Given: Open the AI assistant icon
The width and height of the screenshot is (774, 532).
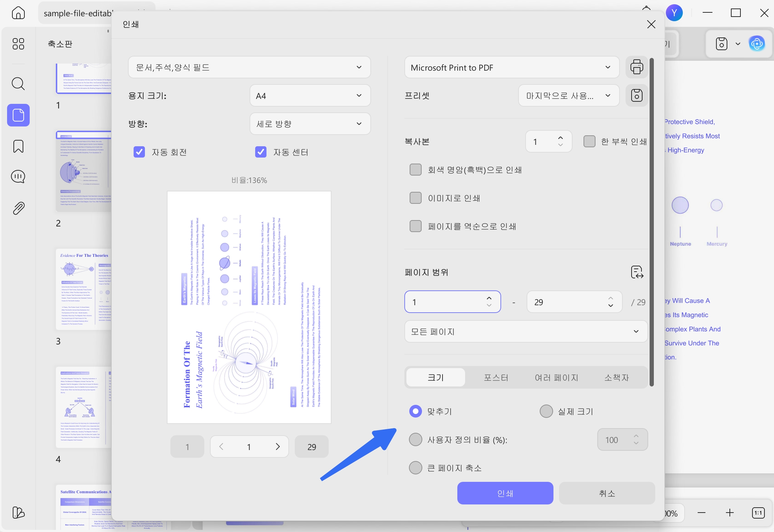Looking at the screenshot, I should point(757,44).
